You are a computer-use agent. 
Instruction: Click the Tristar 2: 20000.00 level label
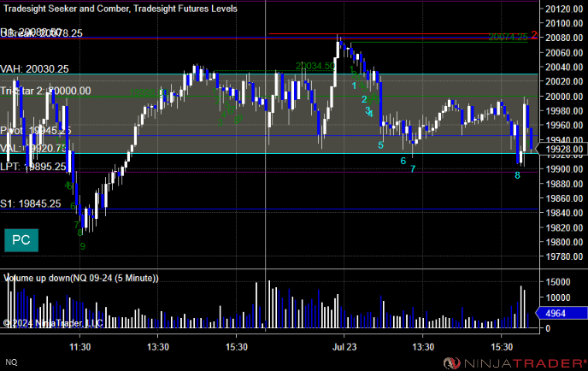45,91
